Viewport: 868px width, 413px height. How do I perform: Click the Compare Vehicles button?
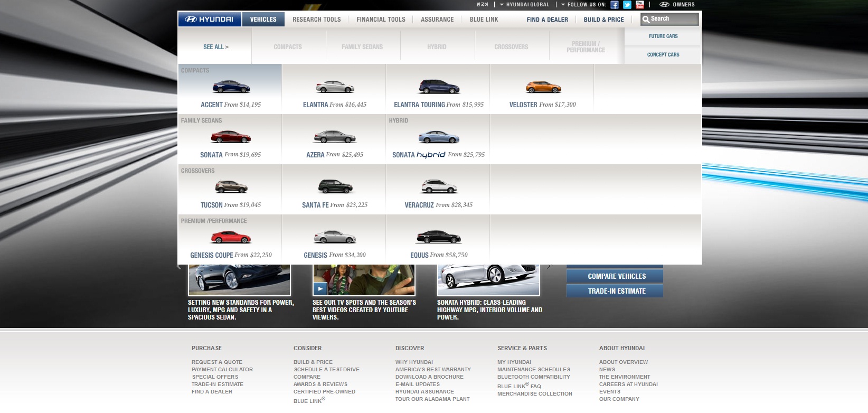615,276
